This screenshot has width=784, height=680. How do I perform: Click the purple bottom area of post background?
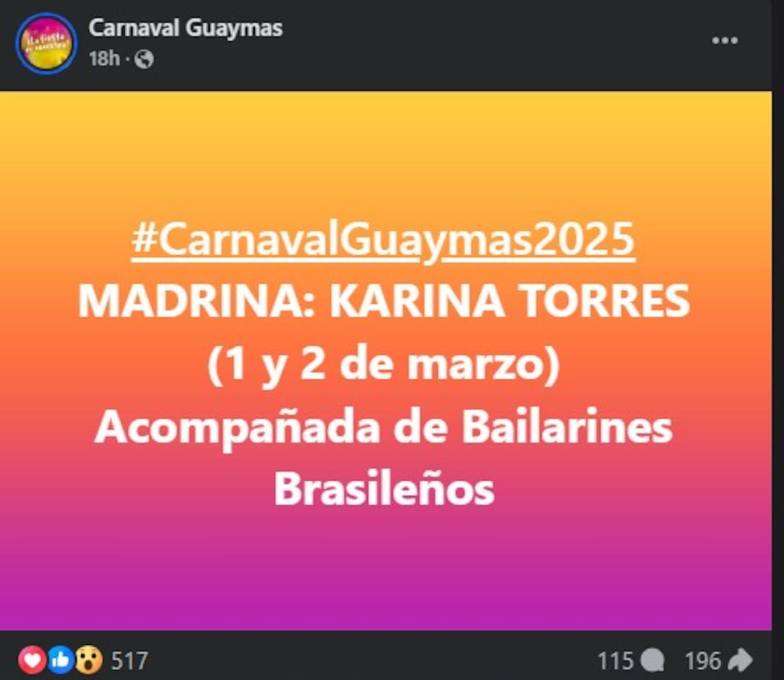(x=385, y=588)
